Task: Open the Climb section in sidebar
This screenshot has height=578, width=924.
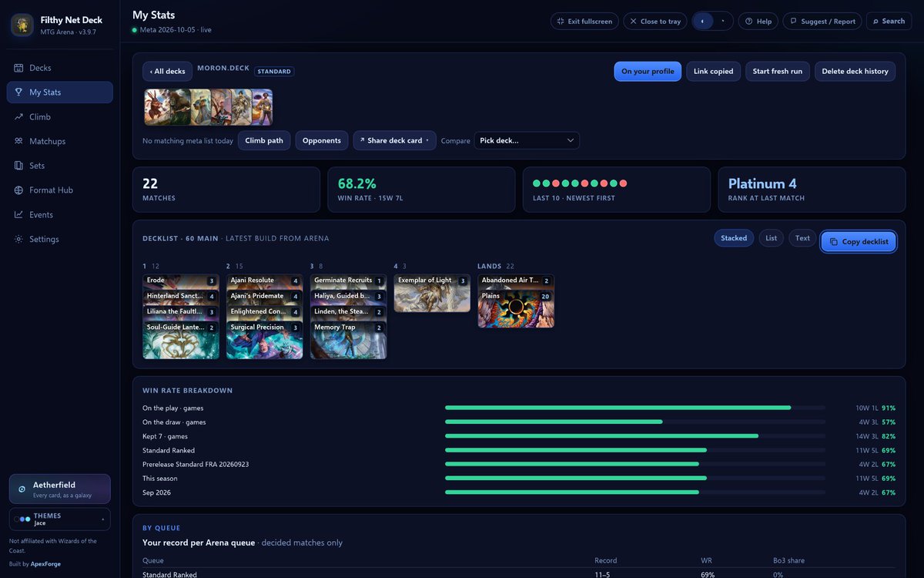Action: tap(59, 116)
